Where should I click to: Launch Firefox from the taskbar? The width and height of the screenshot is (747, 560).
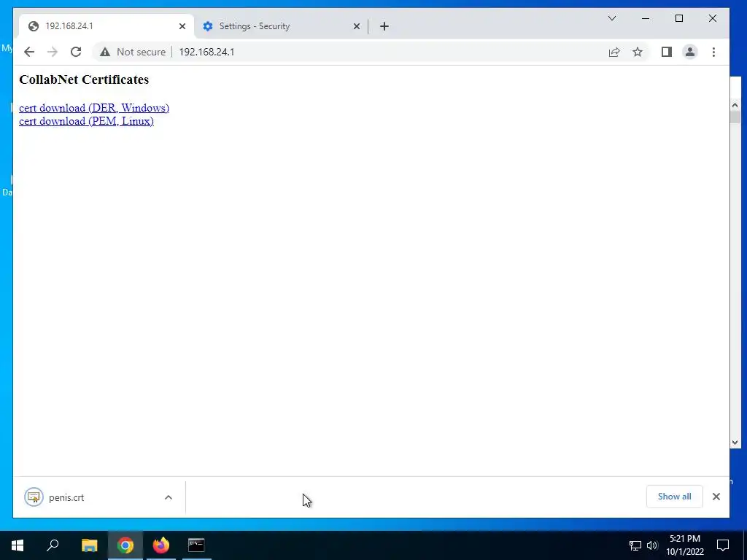pos(161,545)
